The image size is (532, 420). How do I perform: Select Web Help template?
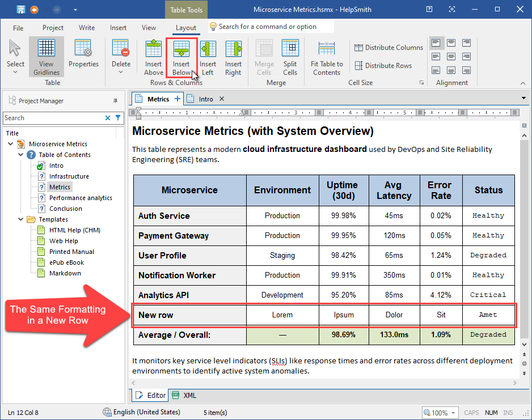[64, 241]
